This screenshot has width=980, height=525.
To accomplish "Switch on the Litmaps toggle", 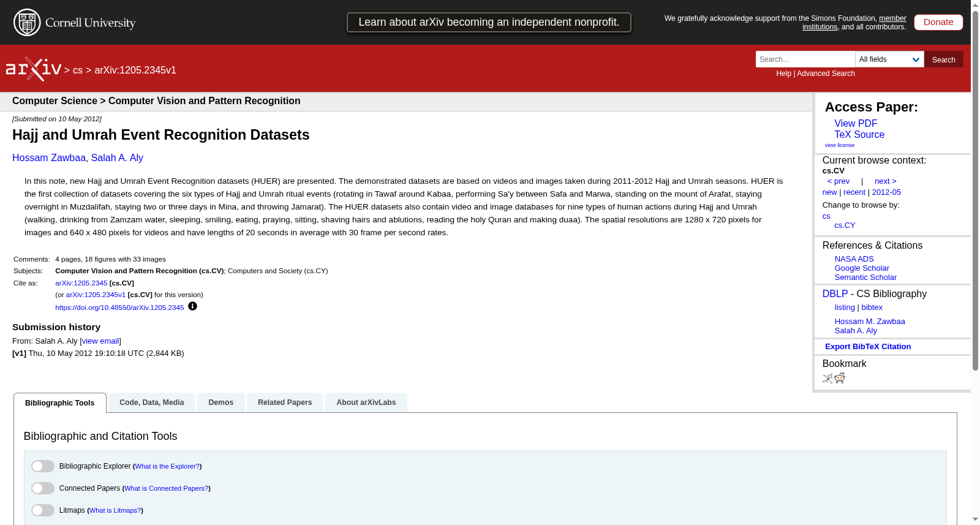I will coord(43,510).
